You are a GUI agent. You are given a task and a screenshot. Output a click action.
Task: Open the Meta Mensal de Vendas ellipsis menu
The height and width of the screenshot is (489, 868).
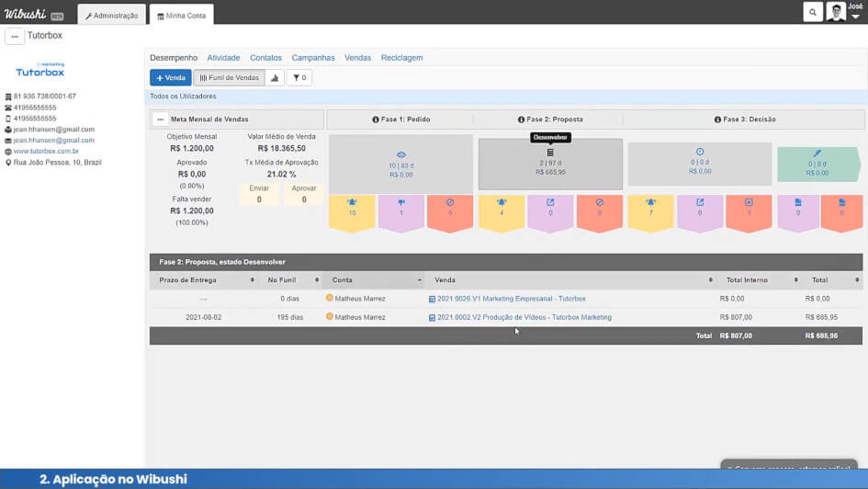pyautogui.click(x=160, y=119)
